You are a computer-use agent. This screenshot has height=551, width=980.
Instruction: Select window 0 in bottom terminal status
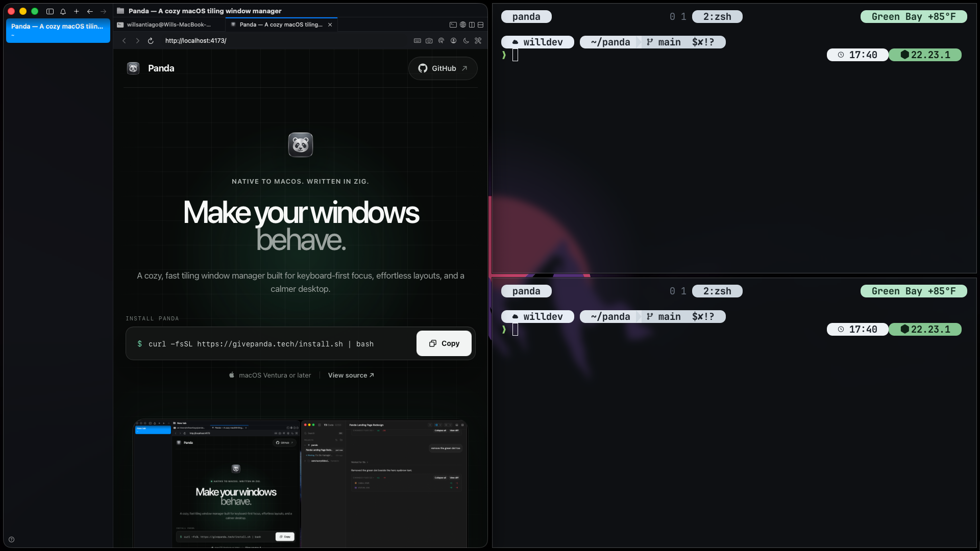pos(672,291)
